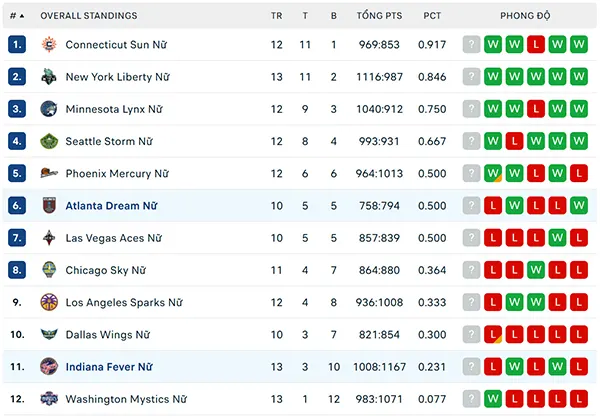
Task: Click the upcoming match '?' icon for Connecticut Sun
Action: [x=471, y=44]
